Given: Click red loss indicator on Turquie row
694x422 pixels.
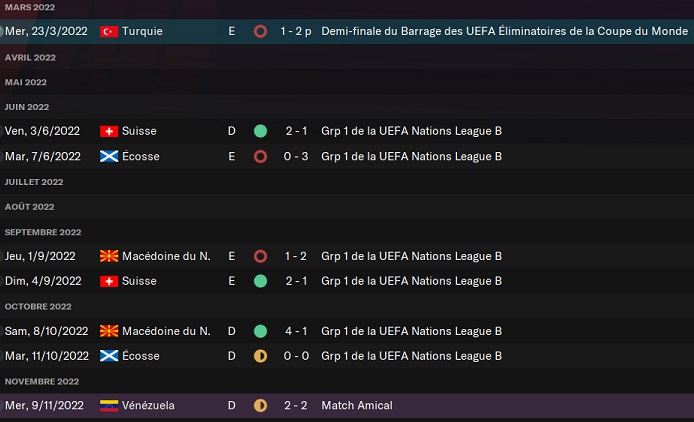Looking at the screenshot, I should pyautogui.click(x=260, y=32).
